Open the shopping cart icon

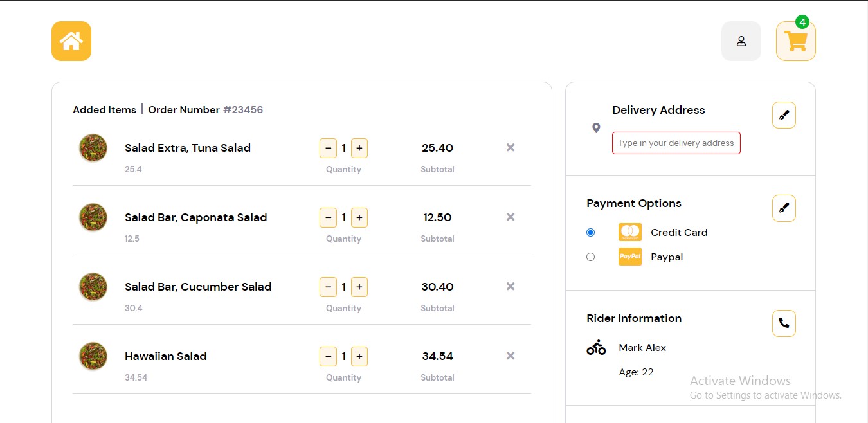(x=795, y=41)
